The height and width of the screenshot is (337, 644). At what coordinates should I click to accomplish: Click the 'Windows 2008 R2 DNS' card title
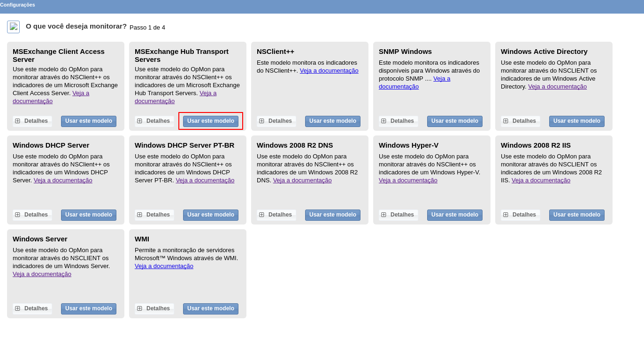pos(295,145)
